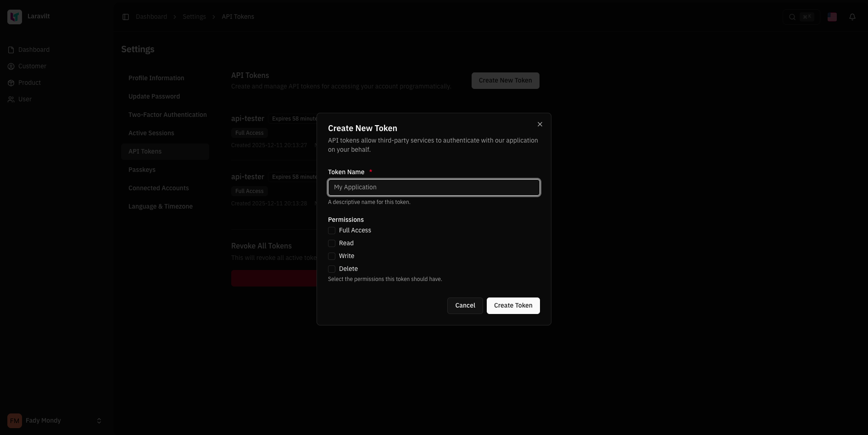The image size is (868, 435).
Task: Click the Create Token button
Action: click(513, 305)
